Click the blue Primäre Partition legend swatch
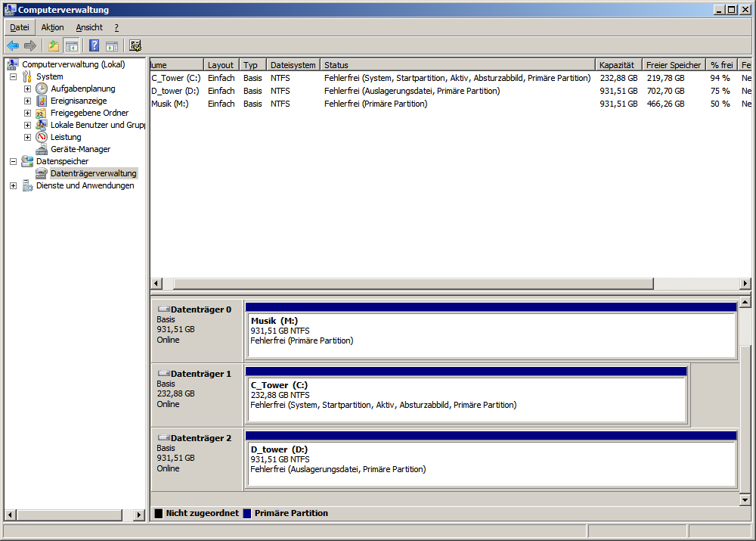This screenshot has height=541, width=756. pos(247,513)
